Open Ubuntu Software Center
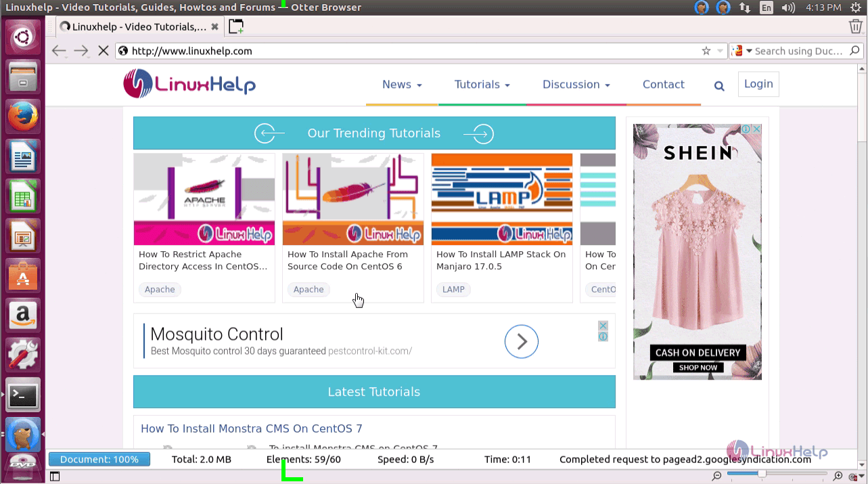868x484 pixels. tap(23, 276)
